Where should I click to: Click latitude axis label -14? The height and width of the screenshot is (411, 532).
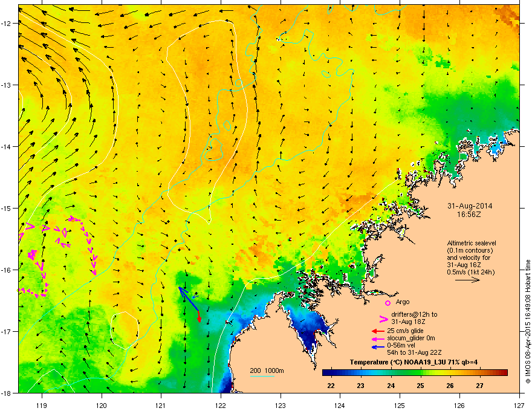(7, 146)
